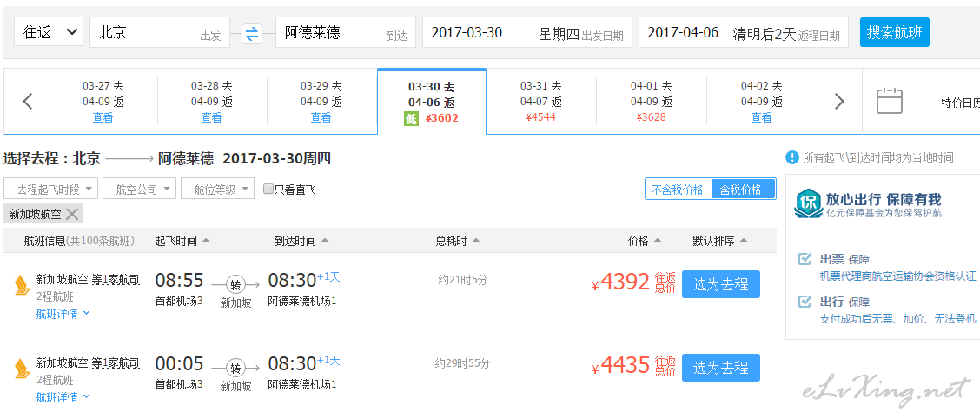980x419 pixels.
Task: Remove the 新加坡航空 filter tag
Action: 72,214
